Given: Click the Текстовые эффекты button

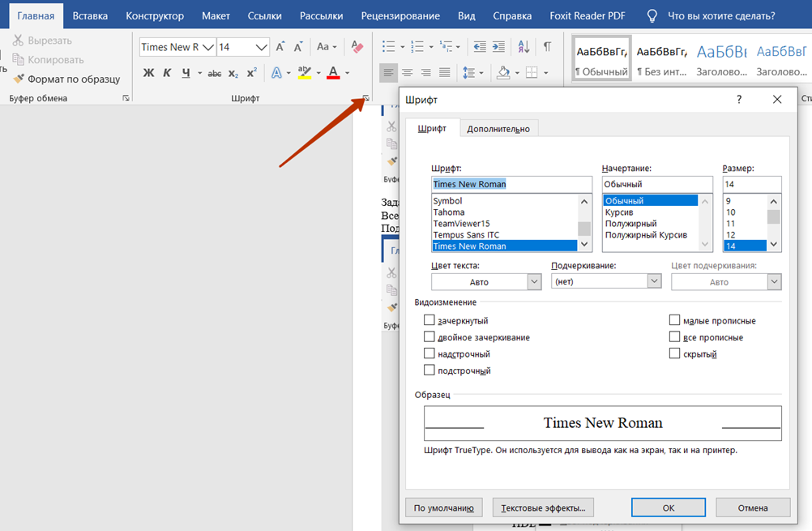Looking at the screenshot, I should [543, 507].
